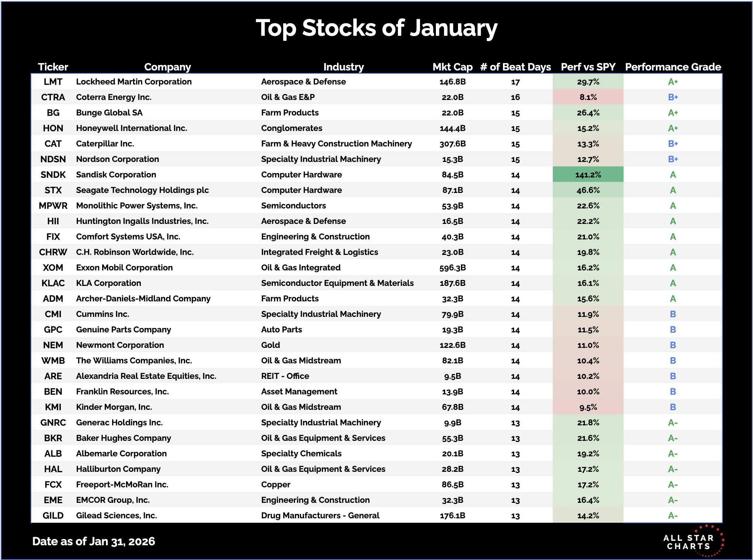Viewport: 753px width, 560px height.
Task: Click the Performance Grade column header
Action: [x=673, y=67]
